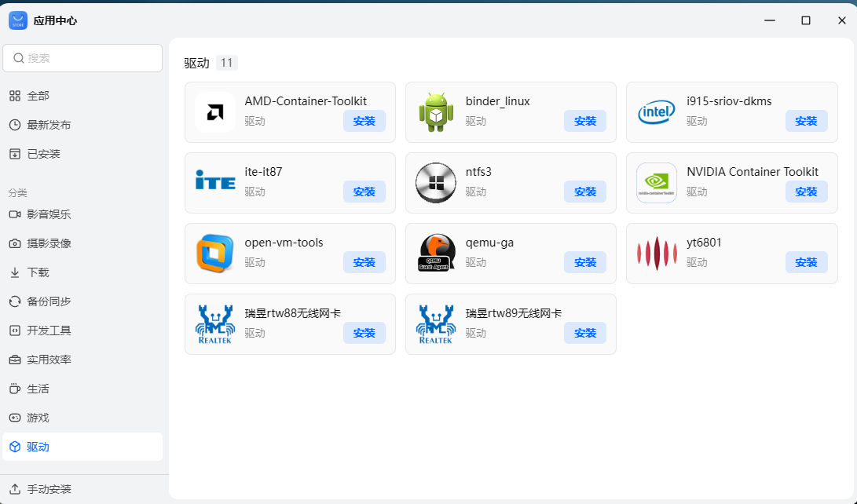
Task: Install 瑞昱rtw89无线网卡 via its 安装 button
Action: 584,333
